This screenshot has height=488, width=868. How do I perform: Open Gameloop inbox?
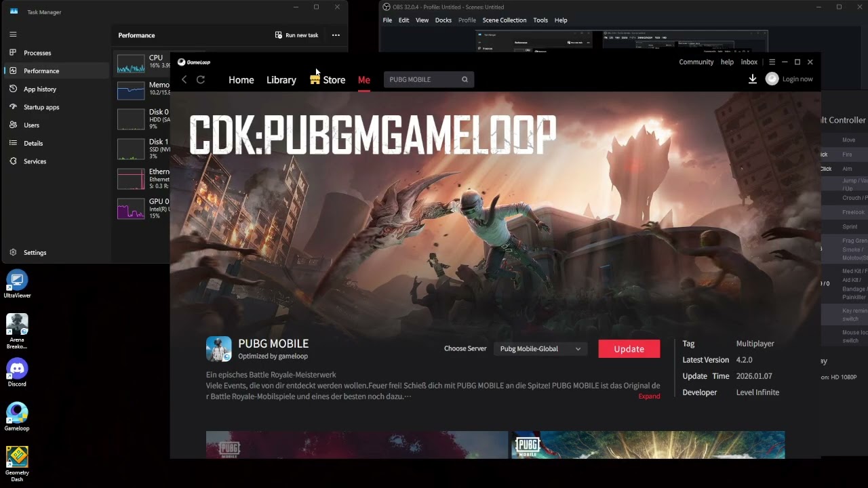pyautogui.click(x=749, y=62)
